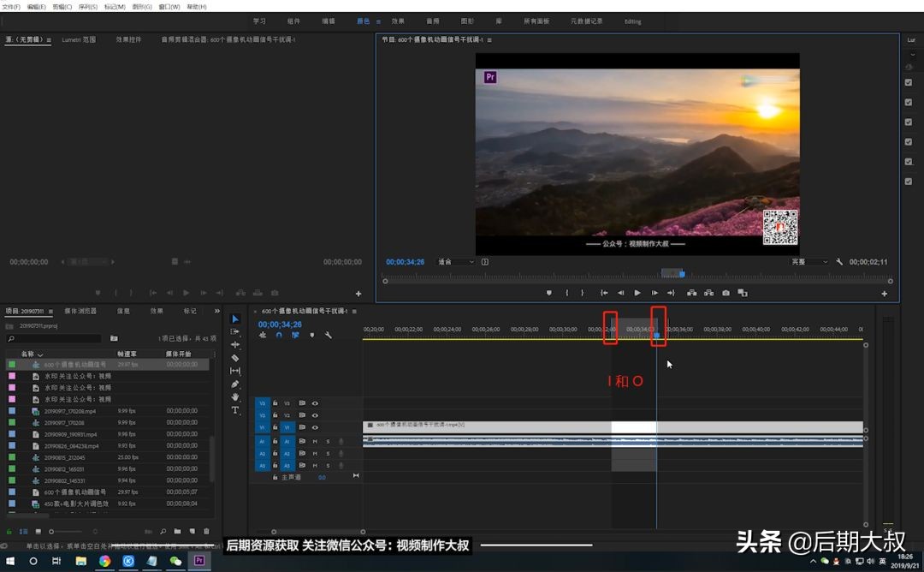Open the 文件(F) menu
The image size is (924, 572).
pos(11,6)
